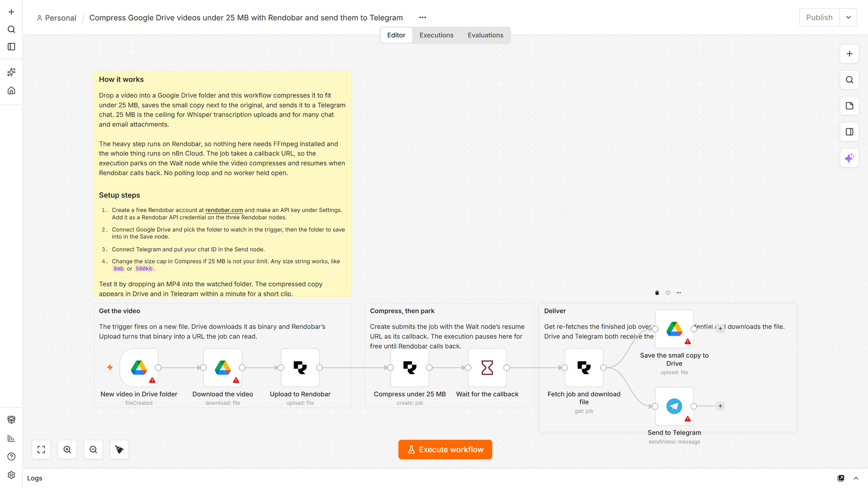The height and width of the screenshot is (488, 868).
Task: Click the 'Deliver' sticky title
Action: 555,311
